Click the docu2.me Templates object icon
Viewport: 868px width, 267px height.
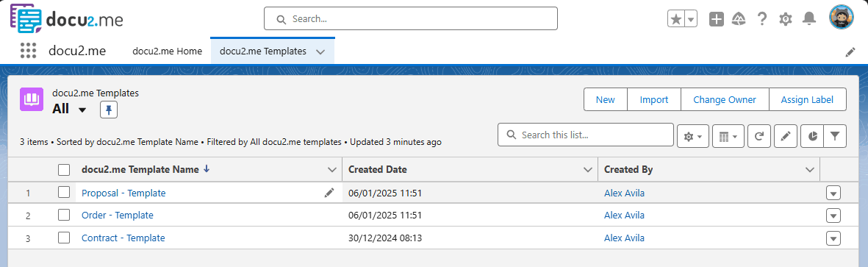tap(32, 100)
